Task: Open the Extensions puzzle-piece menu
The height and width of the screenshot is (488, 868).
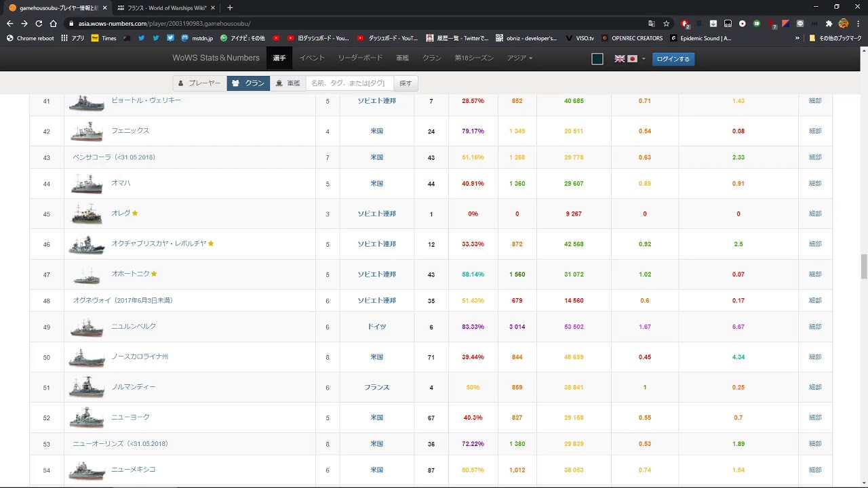Action: pos(829,23)
